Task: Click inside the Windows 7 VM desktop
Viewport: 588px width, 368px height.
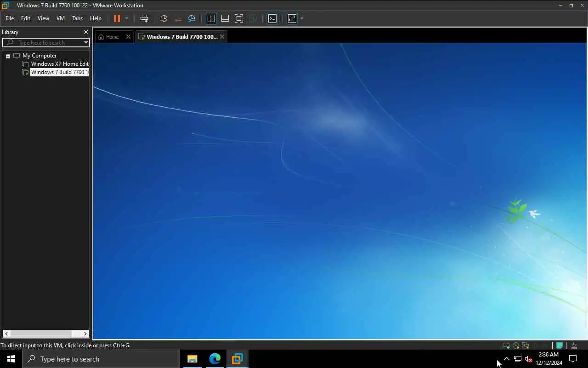Action: pos(340,191)
